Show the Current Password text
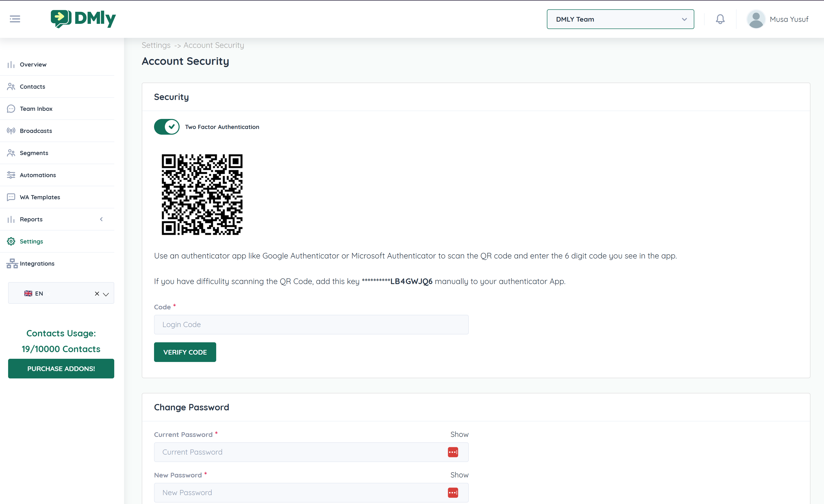 459,434
